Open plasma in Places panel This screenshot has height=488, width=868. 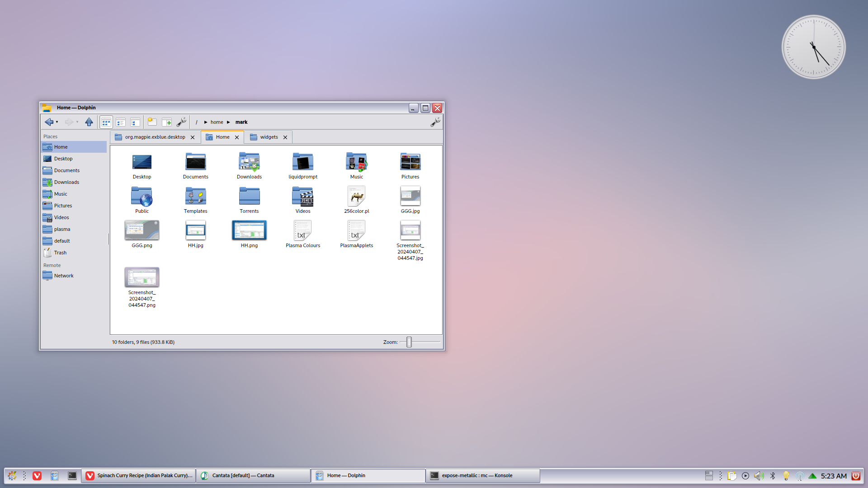(x=74, y=229)
